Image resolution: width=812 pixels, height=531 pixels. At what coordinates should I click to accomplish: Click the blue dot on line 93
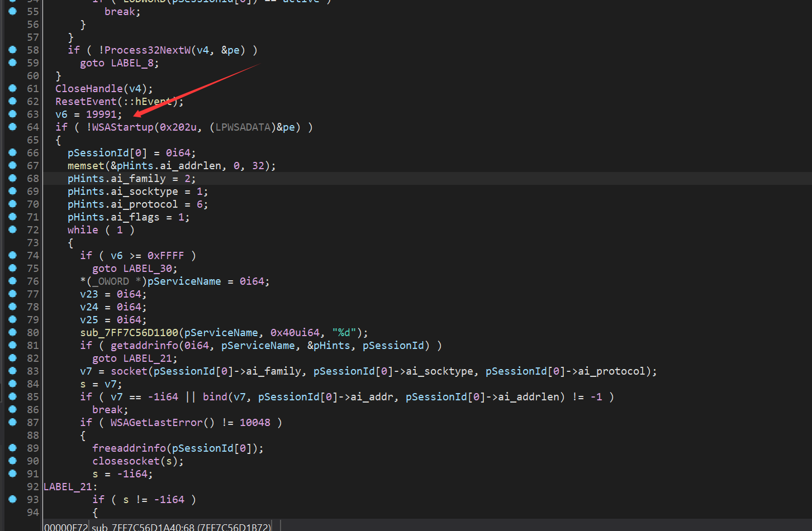(12, 499)
